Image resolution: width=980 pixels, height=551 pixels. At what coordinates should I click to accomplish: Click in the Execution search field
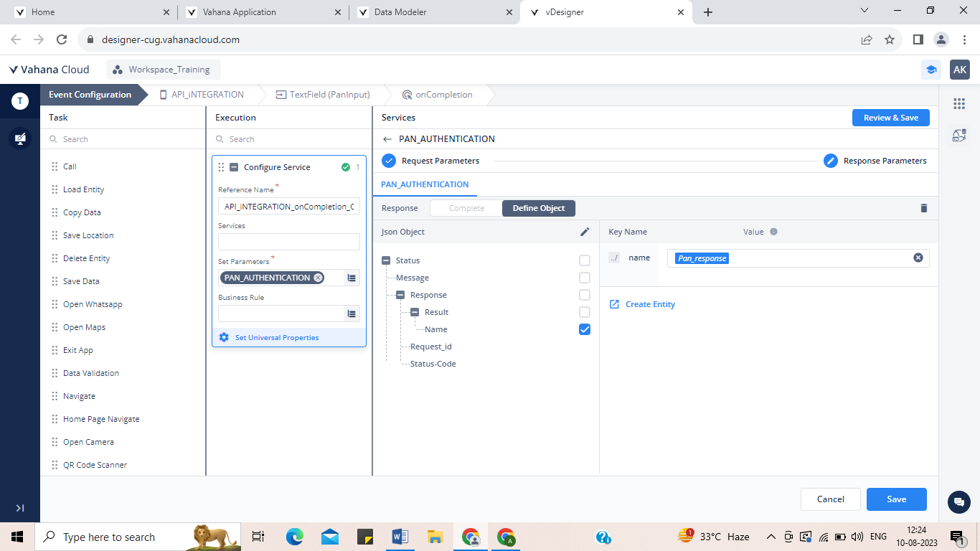click(x=289, y=139)
